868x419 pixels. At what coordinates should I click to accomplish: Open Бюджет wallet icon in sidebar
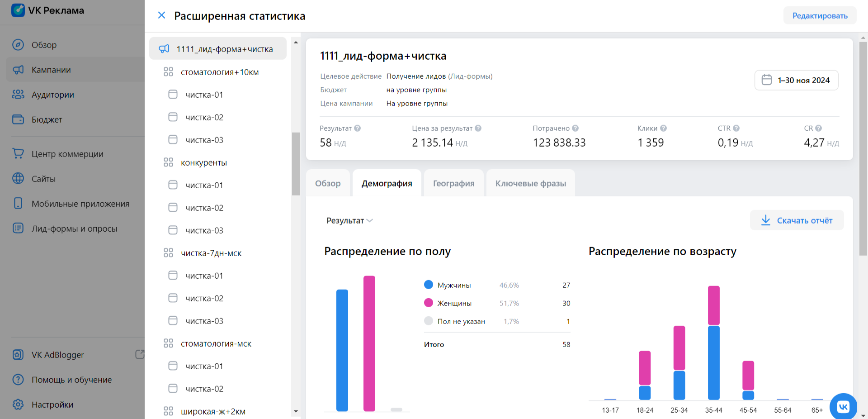pyautogui.click(x=18, y=119)
